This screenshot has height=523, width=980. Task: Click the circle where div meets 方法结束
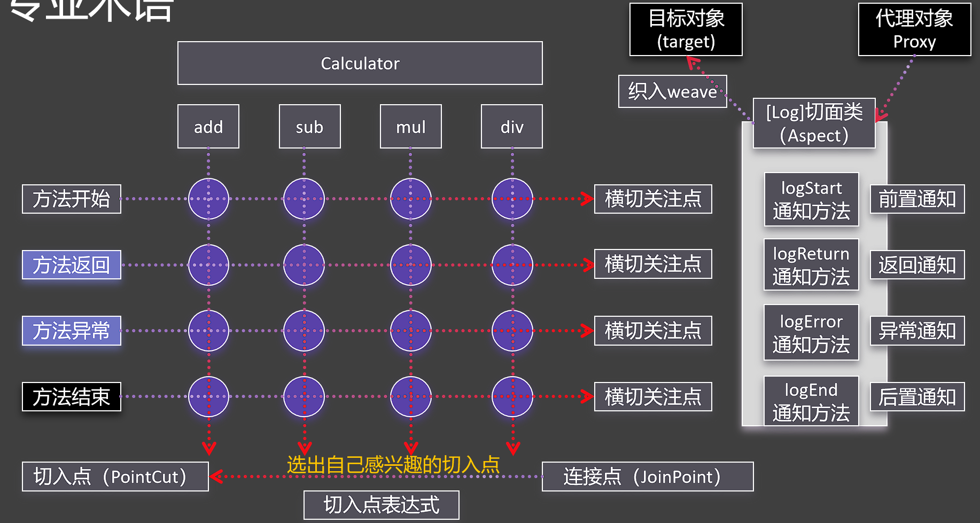pyautogui.click(x=512, y=396)
